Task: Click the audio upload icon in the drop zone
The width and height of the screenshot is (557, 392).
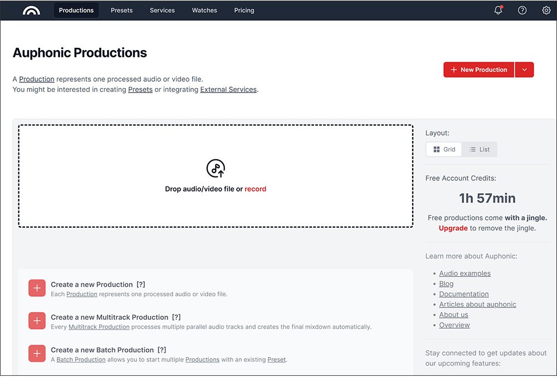Action: tap(216, 168)
